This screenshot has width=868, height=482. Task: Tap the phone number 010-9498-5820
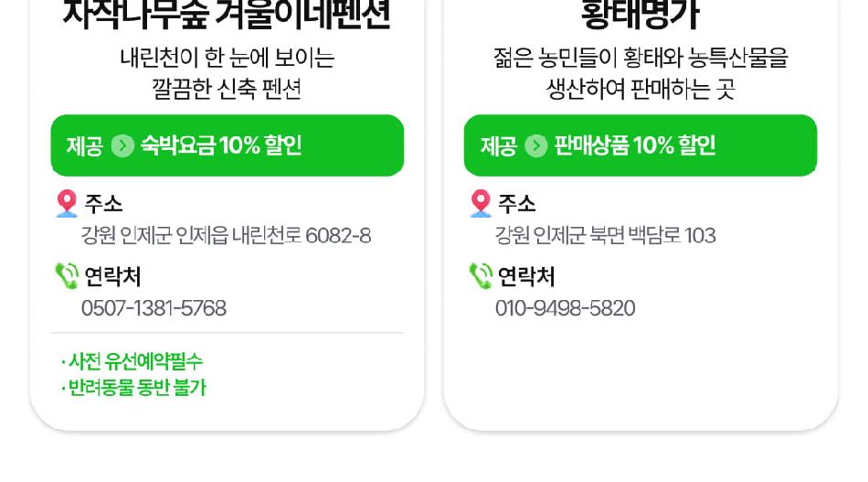click(x=565, y=308)
